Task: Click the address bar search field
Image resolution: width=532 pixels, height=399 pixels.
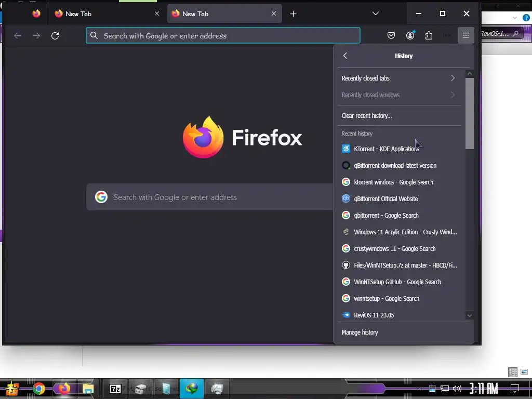Action: point(223,36)
